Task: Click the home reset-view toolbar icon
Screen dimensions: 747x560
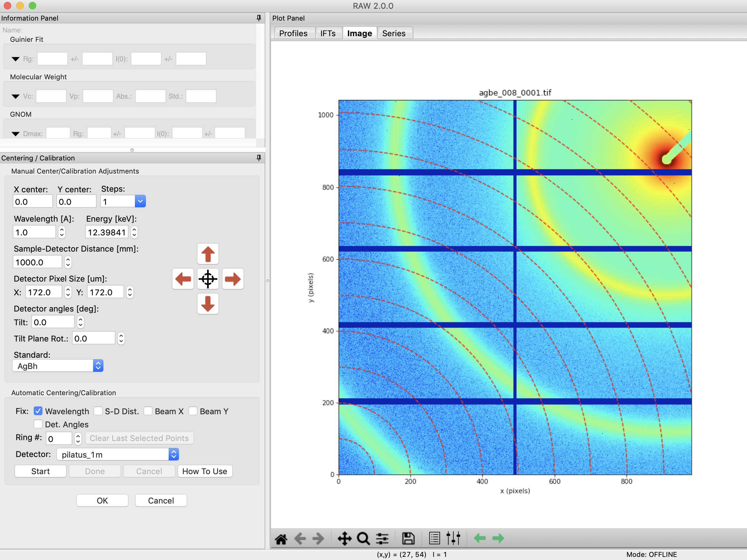Action: pos(281,539)
